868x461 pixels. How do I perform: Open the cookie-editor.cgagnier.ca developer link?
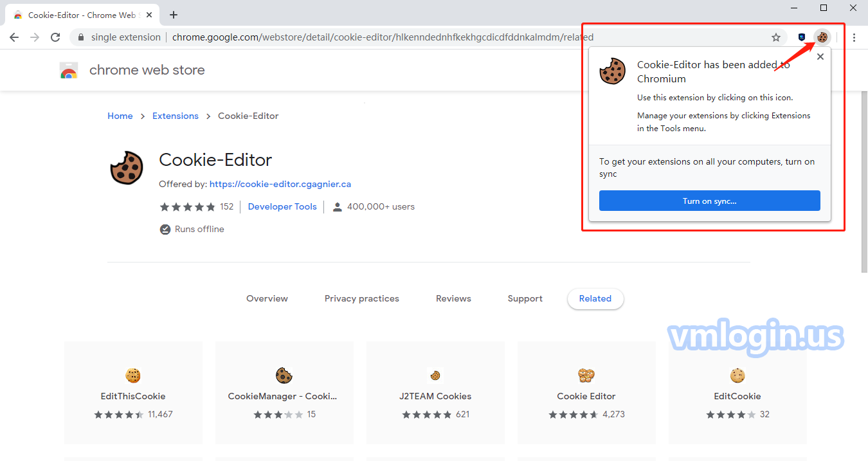[x=280, y=184]
